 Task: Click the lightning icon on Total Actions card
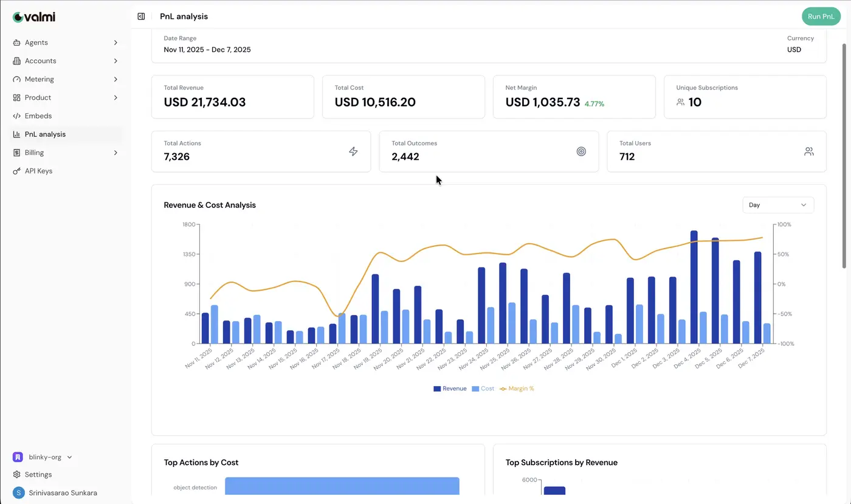(353, 151)
